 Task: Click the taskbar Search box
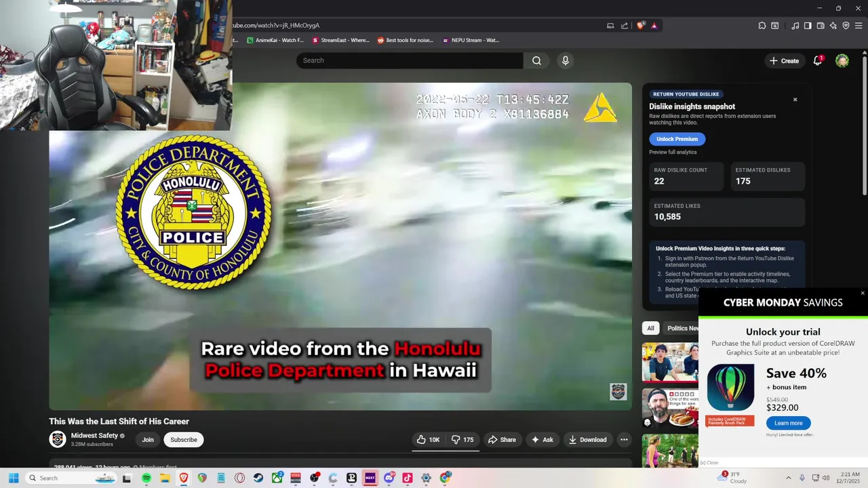pos(73,478)
